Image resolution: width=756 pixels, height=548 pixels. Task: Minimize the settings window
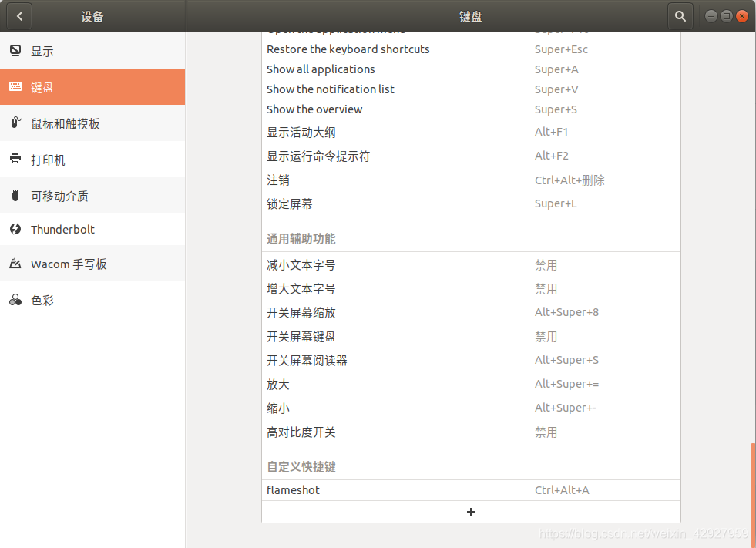coord(711,16)
